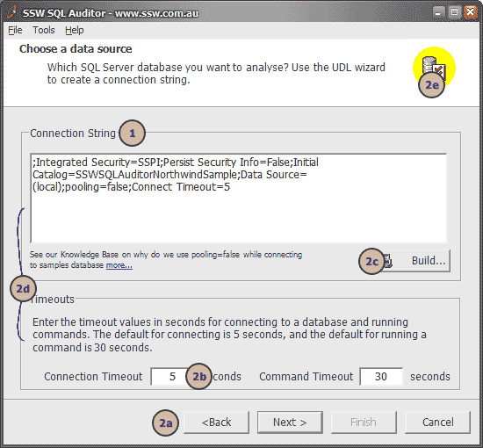
Task: Cancel the data source wizard
Action: 437,423
